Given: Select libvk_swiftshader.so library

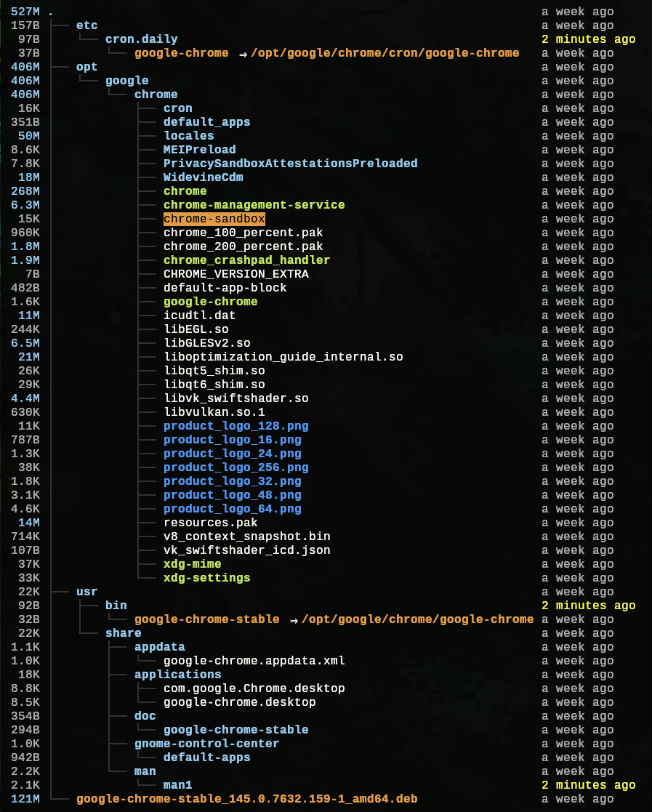Looking at the screenshot, I should tap(236, 398).
